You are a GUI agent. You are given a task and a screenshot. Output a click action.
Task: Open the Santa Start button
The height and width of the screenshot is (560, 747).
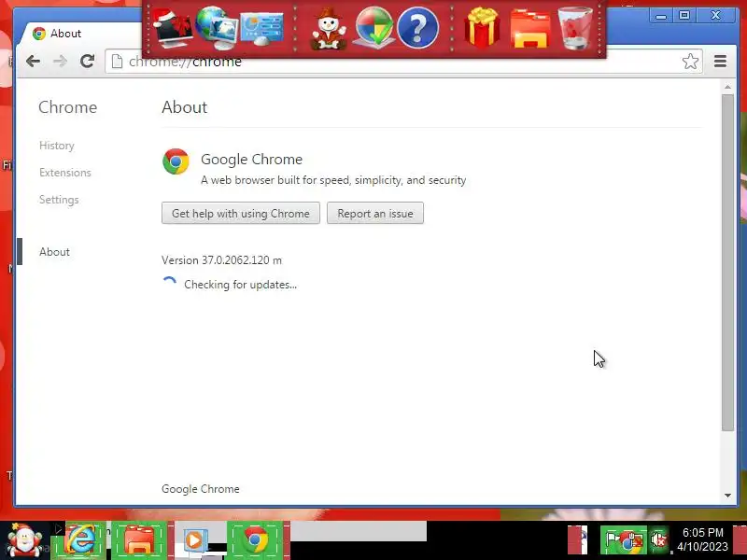click(24, 539)
